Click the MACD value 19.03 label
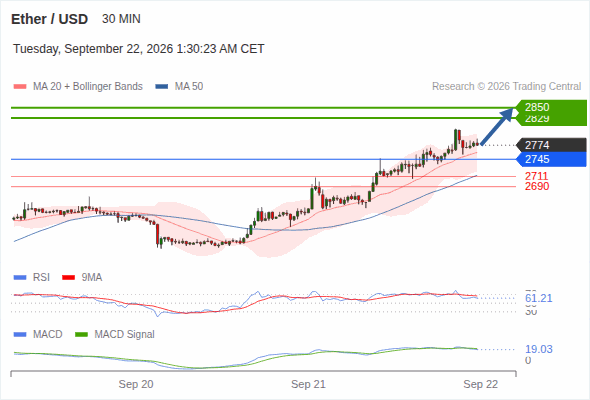590x400 pixels. pyautogui.click(x=539, y=349)
